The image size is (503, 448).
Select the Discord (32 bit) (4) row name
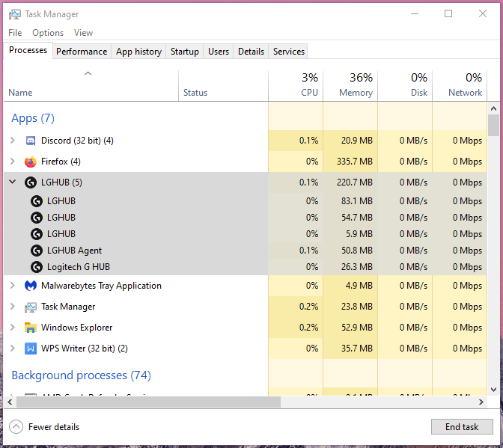click(77, 141)
